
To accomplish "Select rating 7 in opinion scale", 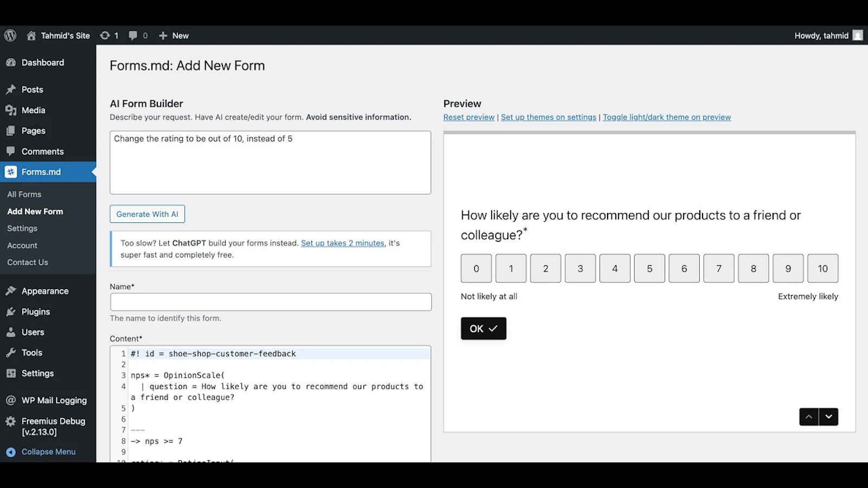I will point(719,268).
